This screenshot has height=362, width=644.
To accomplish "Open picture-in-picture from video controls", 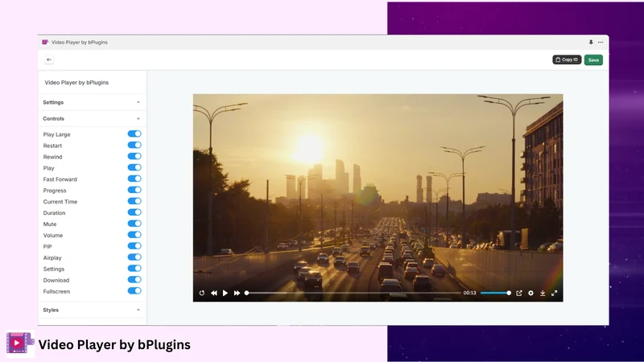I will click(519, 293).
